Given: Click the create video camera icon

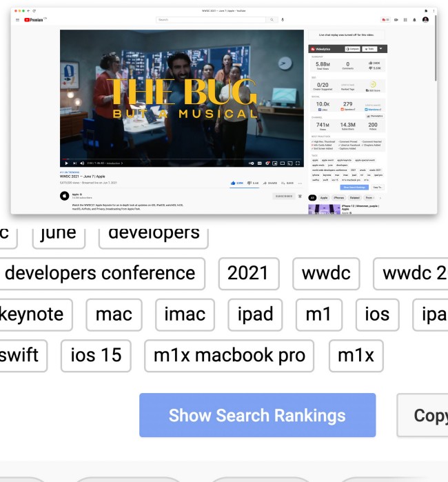Looking at the screenshot, I should coord(396,20).
